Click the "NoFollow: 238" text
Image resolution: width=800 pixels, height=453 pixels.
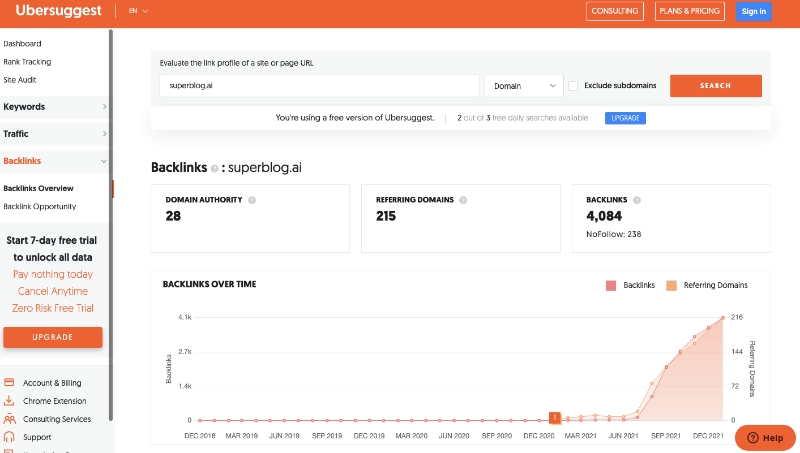point(614,234)
